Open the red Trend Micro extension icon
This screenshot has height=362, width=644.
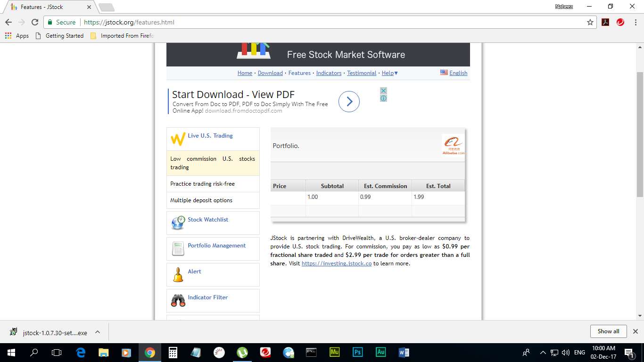pos(620,22)
